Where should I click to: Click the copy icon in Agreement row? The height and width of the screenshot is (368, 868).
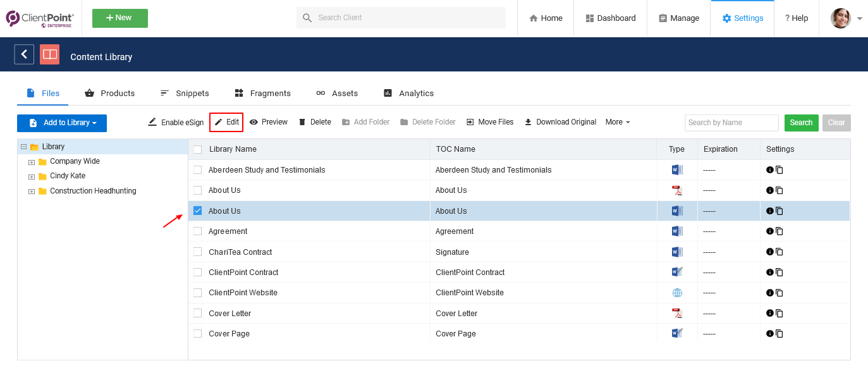(x=779, y=231)
